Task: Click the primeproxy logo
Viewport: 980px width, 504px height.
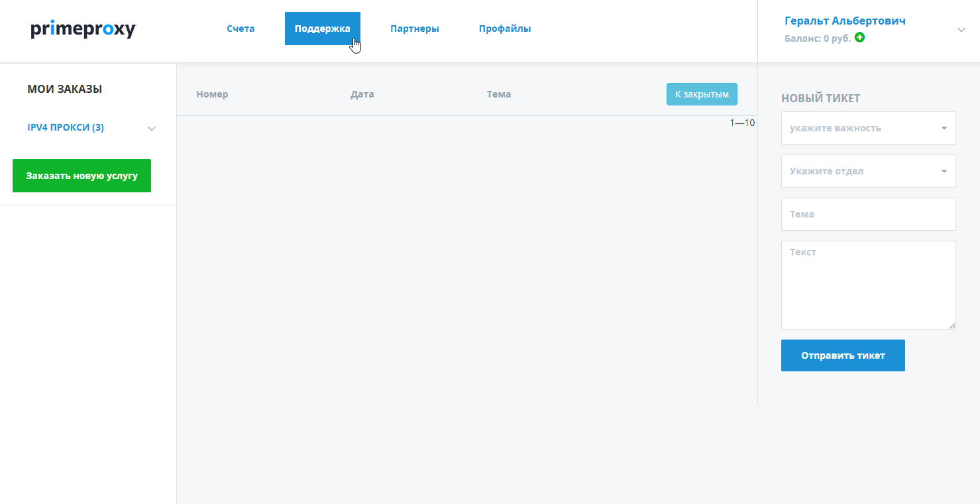Action: 83,29
